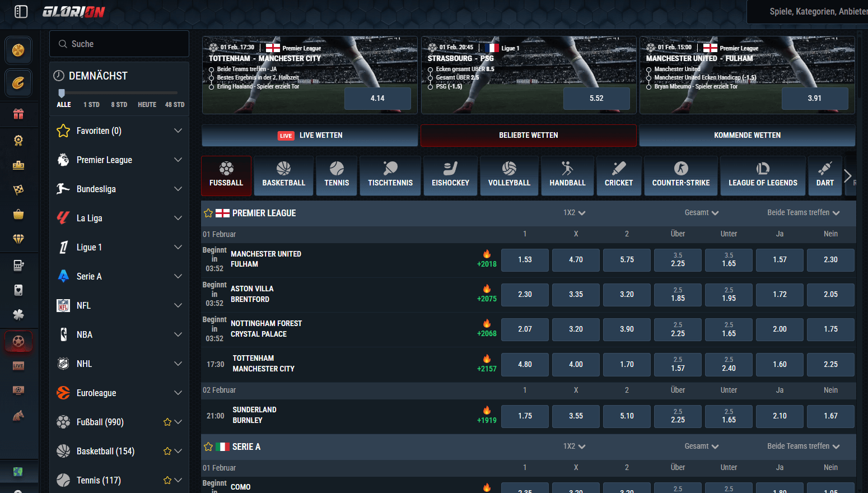
Task: Choose the Counter-Strike esports category
Action: (680, 175)
